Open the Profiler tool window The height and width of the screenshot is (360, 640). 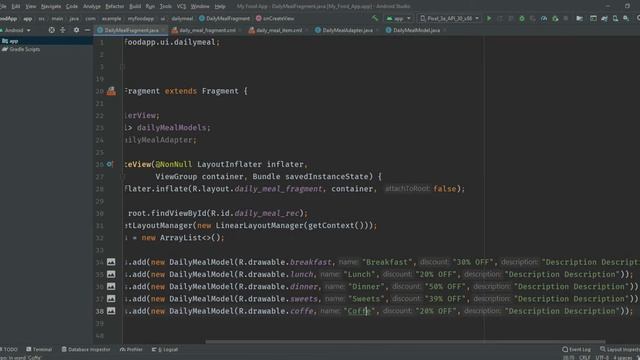(x=131, y=349)
